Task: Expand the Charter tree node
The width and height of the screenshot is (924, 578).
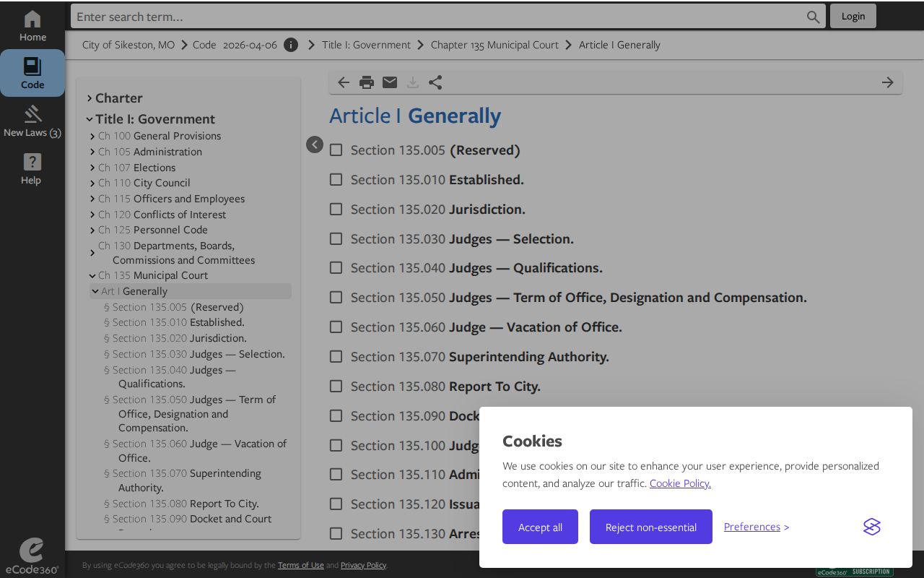Action: click(90, 98)
